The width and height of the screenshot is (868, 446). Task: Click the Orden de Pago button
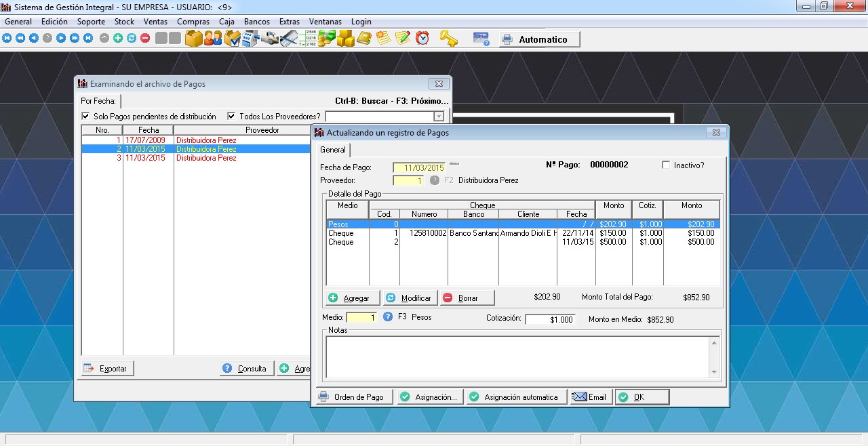[353, 397]
